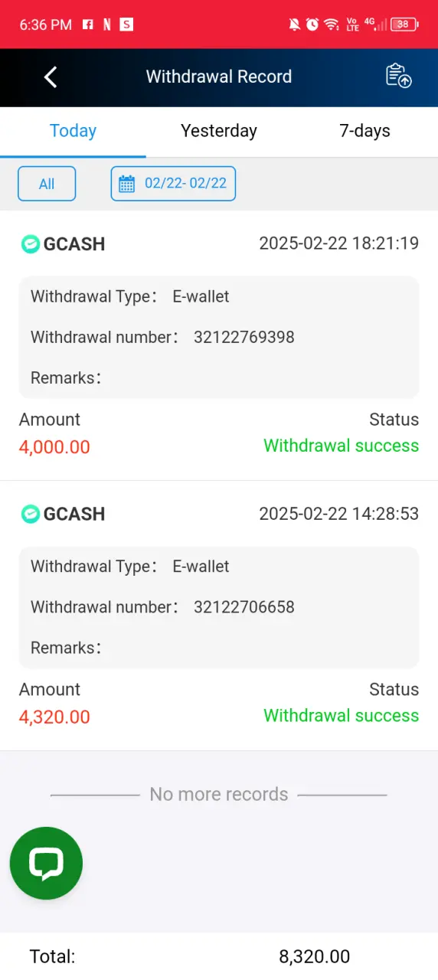Switch to the 7-days tab
The height and width of the screenshot is (980, 438).
[364, 131]
